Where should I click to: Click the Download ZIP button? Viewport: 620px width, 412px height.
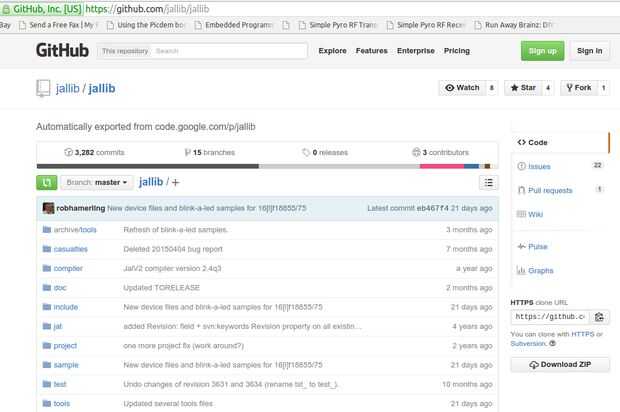[x=560, y=365]
